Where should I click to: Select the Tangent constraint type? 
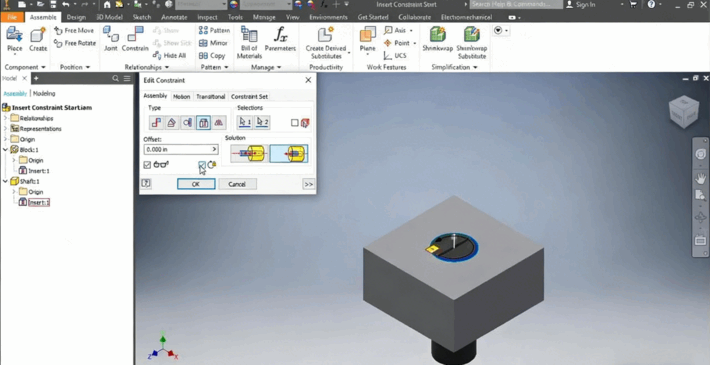[187, 123]
